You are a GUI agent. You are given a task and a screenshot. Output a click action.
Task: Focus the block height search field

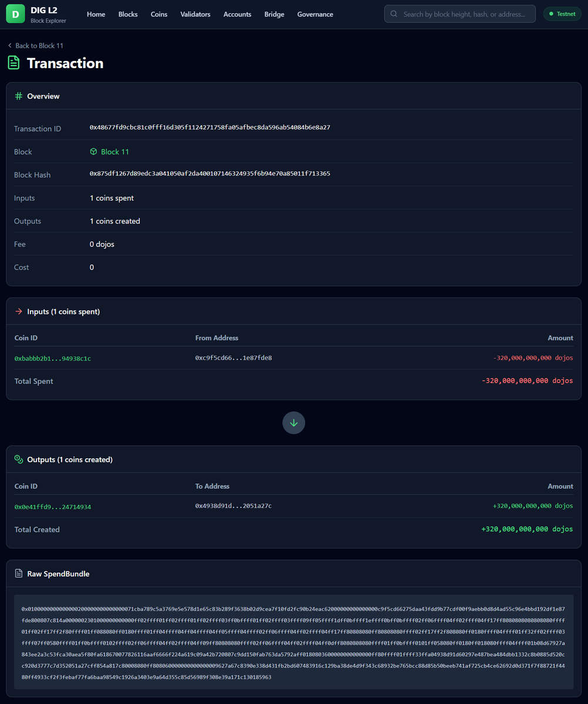[460, 14]
